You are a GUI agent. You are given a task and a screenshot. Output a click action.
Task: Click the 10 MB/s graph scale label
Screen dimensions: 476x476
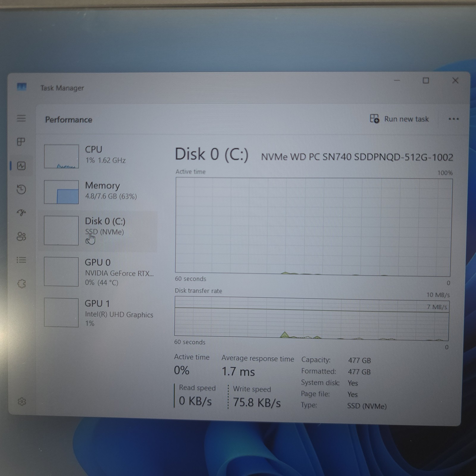pos(438,295)
